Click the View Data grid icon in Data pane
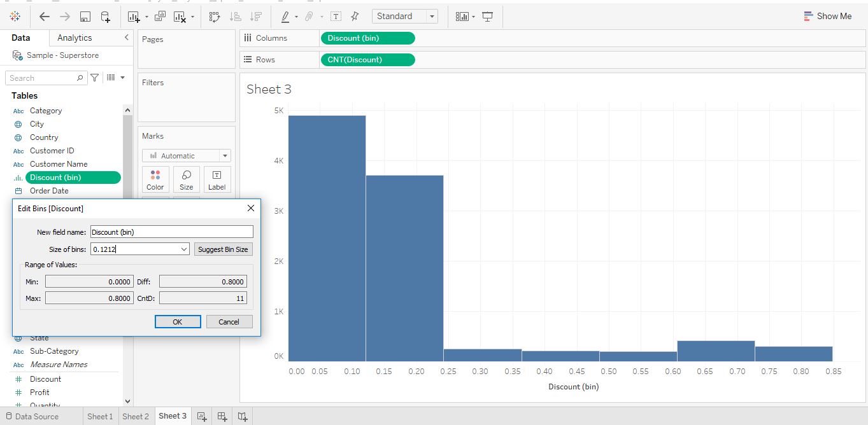The height and width of the screenshot is (425, 868). pos(110,78)
